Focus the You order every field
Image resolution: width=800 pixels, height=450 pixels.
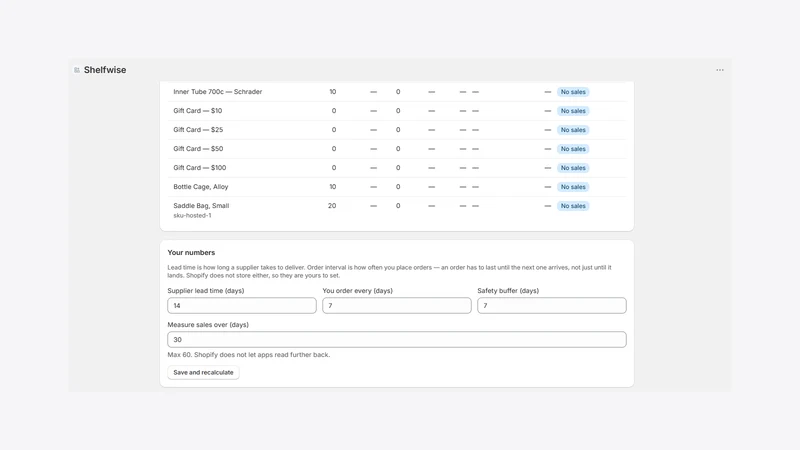pos(397,306)
